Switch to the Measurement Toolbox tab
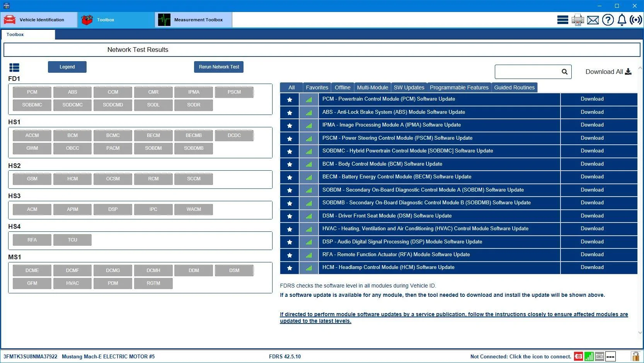The height and width of the screenshot is (363, 644). 194,20
